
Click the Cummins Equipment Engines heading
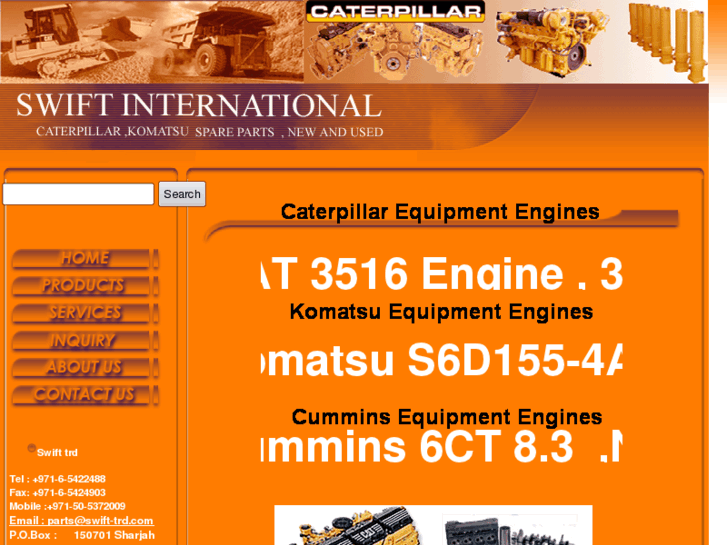[447, 417]
